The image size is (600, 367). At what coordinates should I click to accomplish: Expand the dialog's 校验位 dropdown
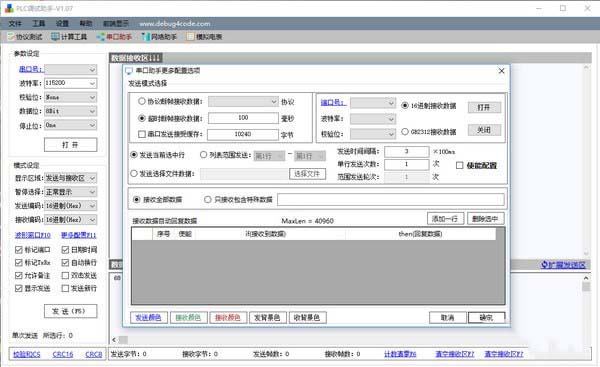pos(373,134)
